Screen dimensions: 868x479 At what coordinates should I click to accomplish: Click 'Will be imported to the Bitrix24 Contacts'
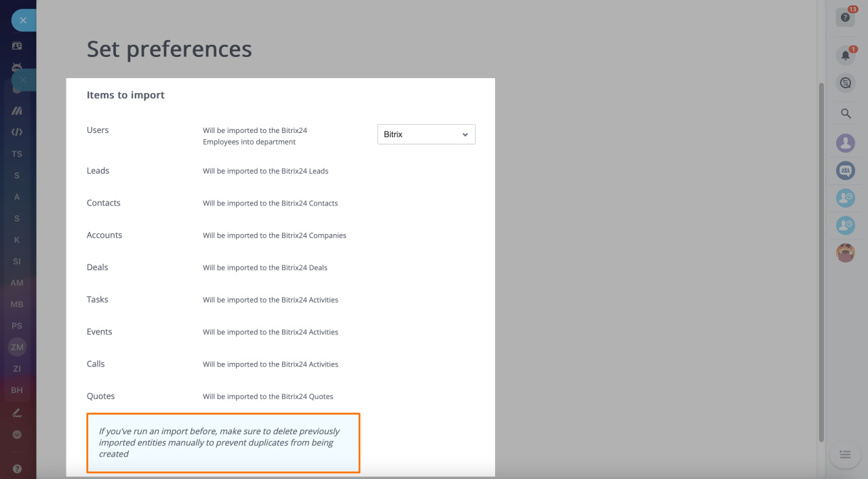pyautogui.click(x=271, y=204)
